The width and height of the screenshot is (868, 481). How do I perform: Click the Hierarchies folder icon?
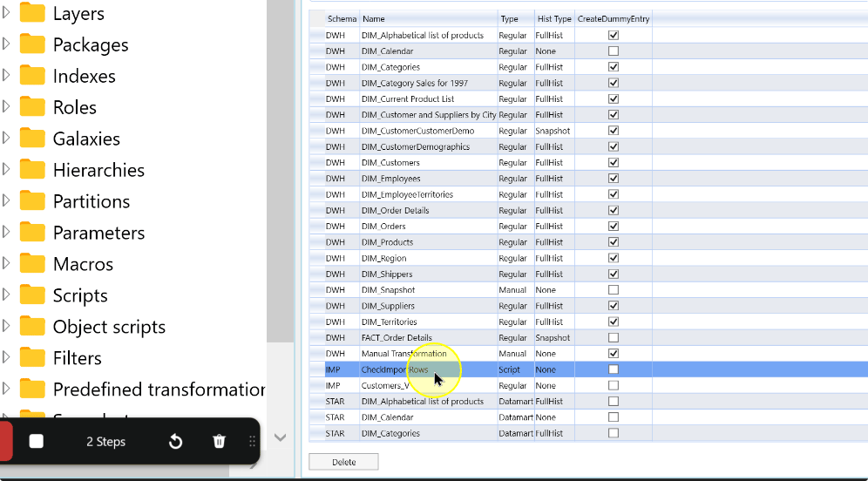[32, 169]
